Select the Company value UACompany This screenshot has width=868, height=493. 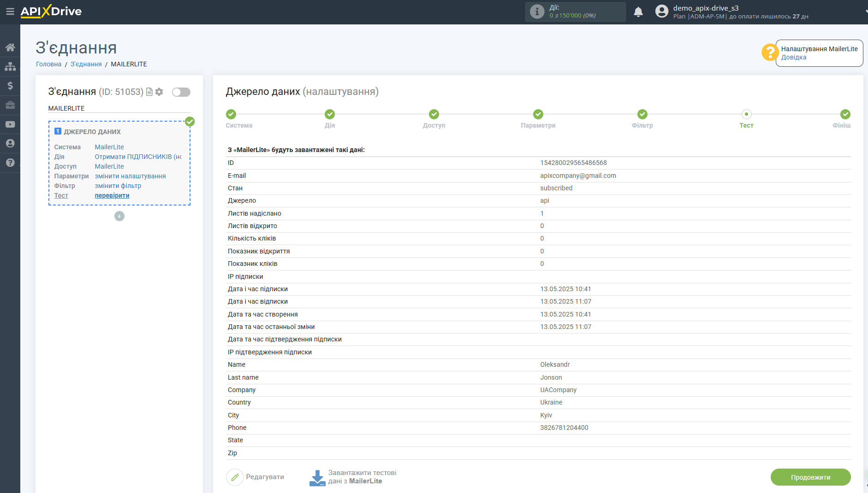pos(558,390)
